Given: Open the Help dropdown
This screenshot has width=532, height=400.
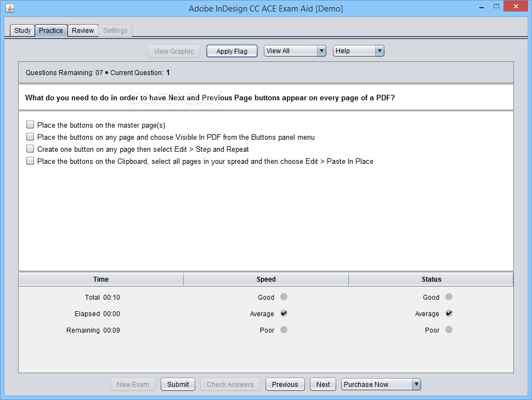Looking at the screenshot, I should click(x=358, y=51).
